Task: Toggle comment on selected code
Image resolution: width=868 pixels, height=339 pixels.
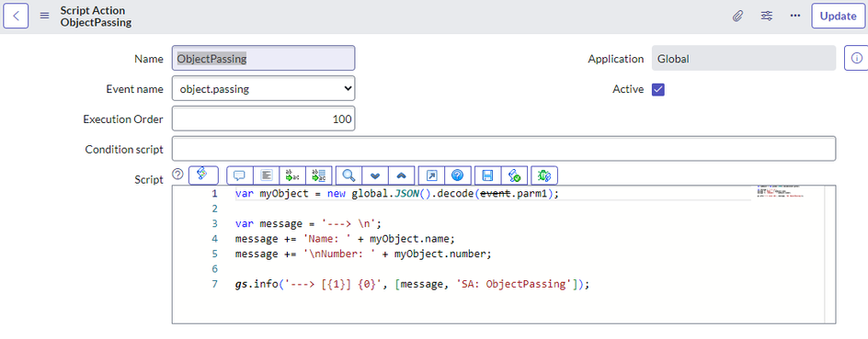Action: tap(240, 175)
